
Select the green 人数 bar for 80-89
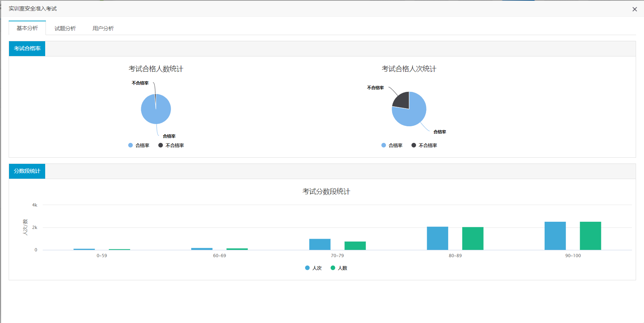(473, 239)
